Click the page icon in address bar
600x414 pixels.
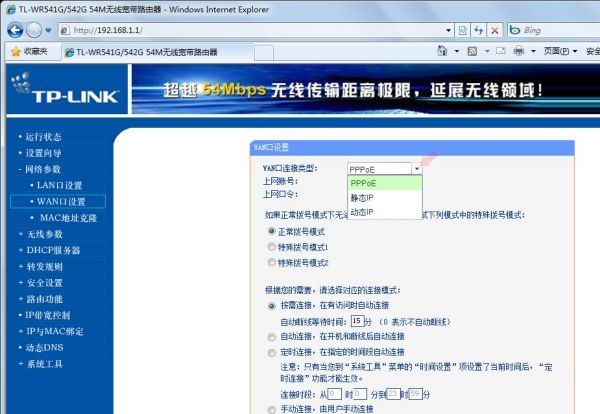pos(65,30)
